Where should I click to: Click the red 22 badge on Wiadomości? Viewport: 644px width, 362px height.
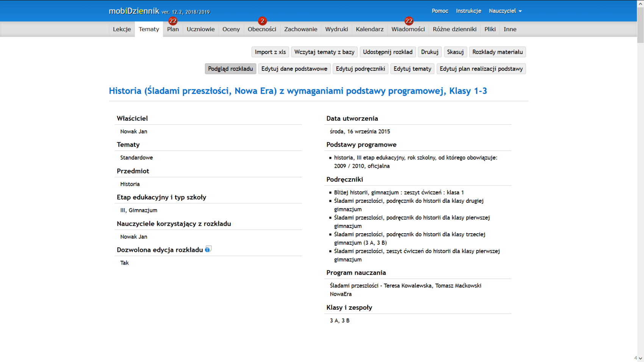(x=409, y=21)
